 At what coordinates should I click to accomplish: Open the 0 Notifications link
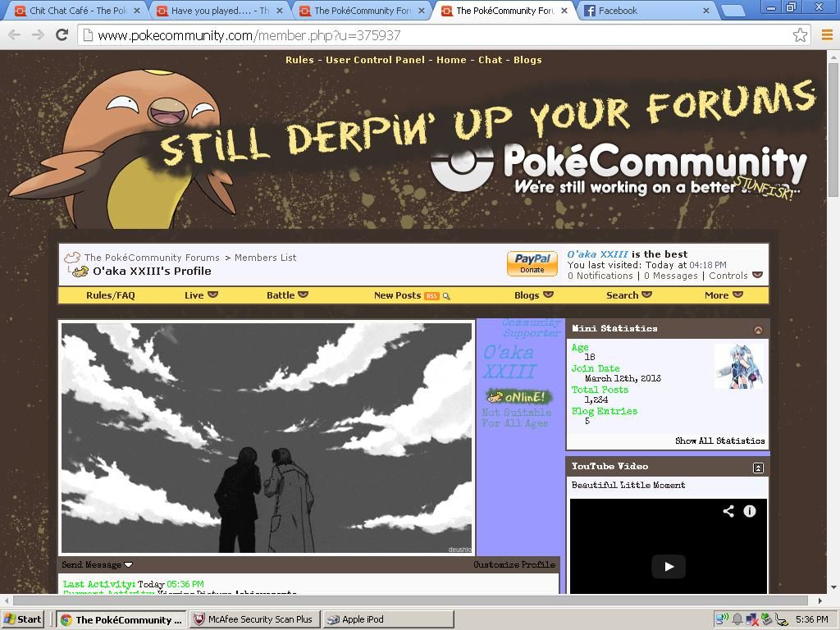[x=600, y=276]
